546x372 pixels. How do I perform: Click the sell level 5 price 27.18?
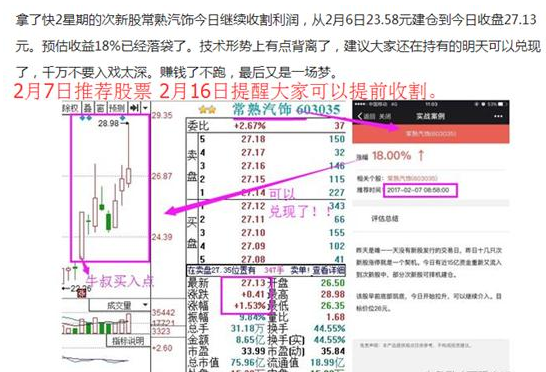(x=253, y=139)
